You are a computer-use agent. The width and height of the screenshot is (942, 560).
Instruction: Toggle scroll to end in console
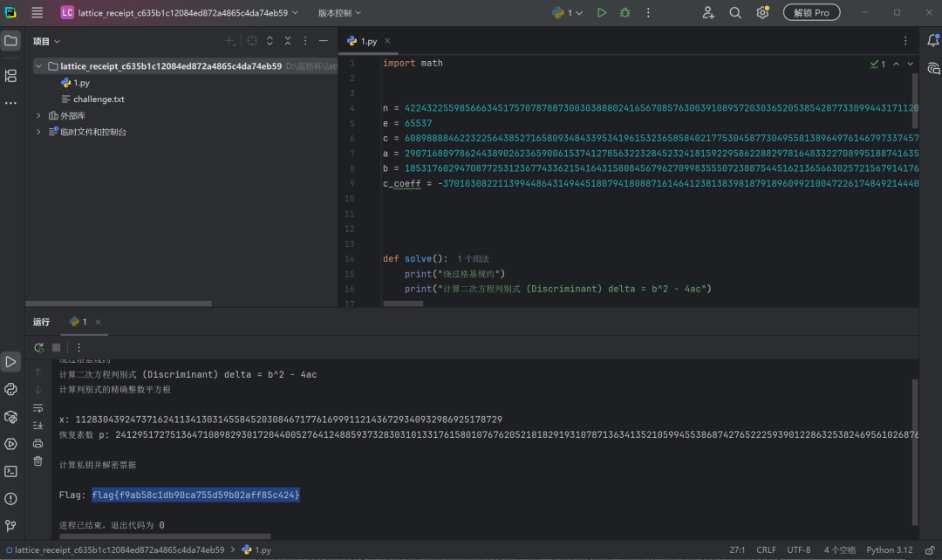coord(38,426)
